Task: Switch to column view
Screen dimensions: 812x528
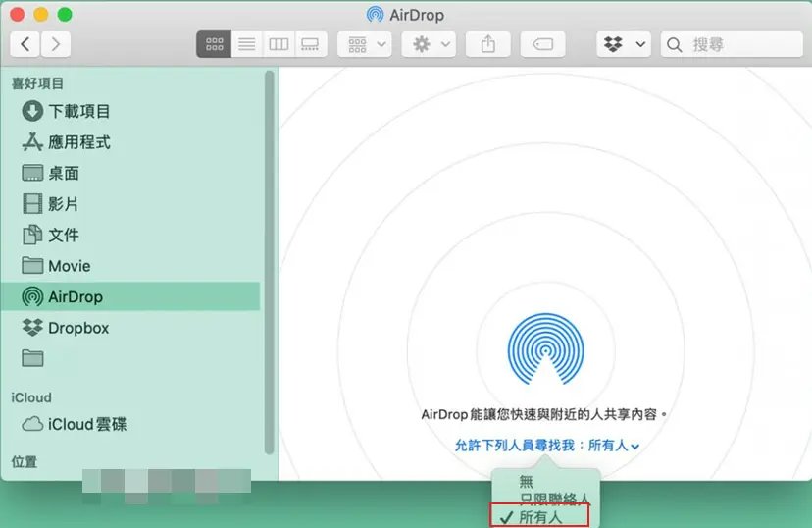Action: click(279, 44)
